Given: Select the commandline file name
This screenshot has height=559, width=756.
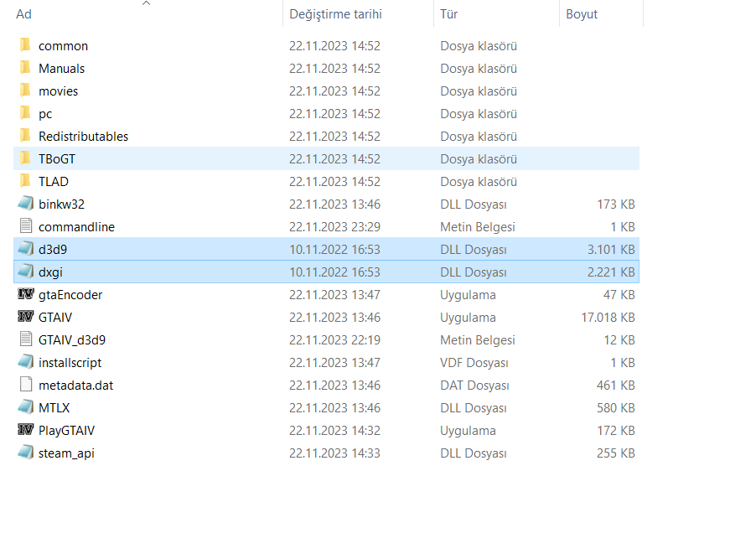Looking at the screenshot, I should pos(76,227).
